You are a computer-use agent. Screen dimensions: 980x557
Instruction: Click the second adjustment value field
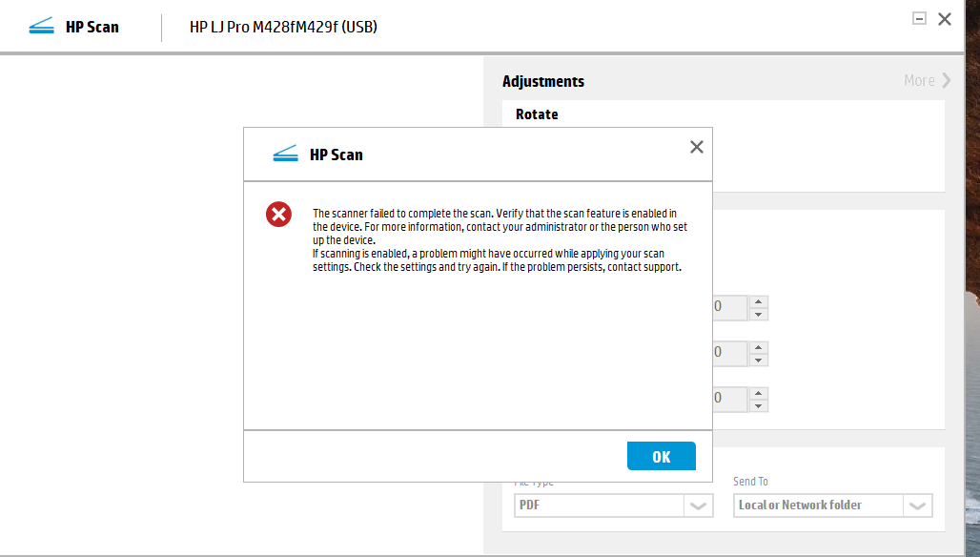coord(730,353)
